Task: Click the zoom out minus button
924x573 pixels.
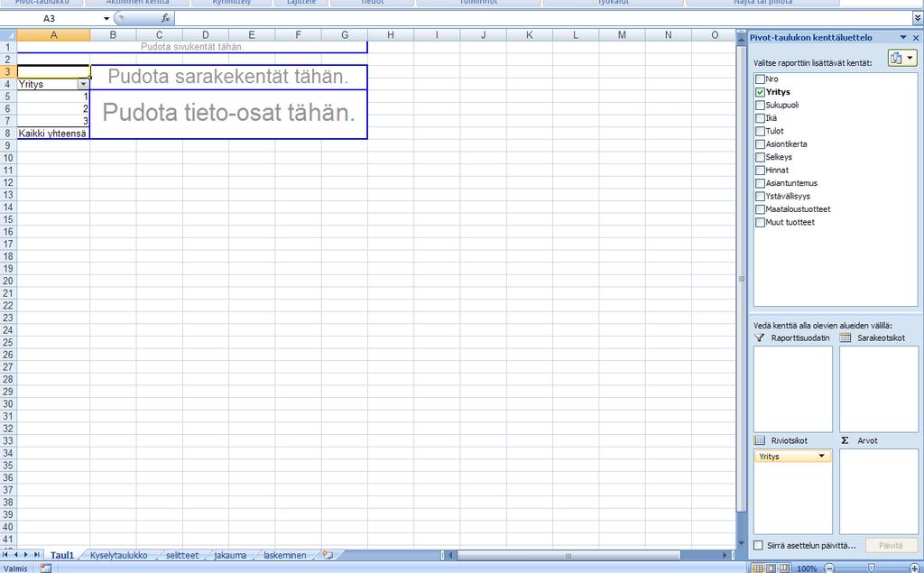Action: (829, 568)
